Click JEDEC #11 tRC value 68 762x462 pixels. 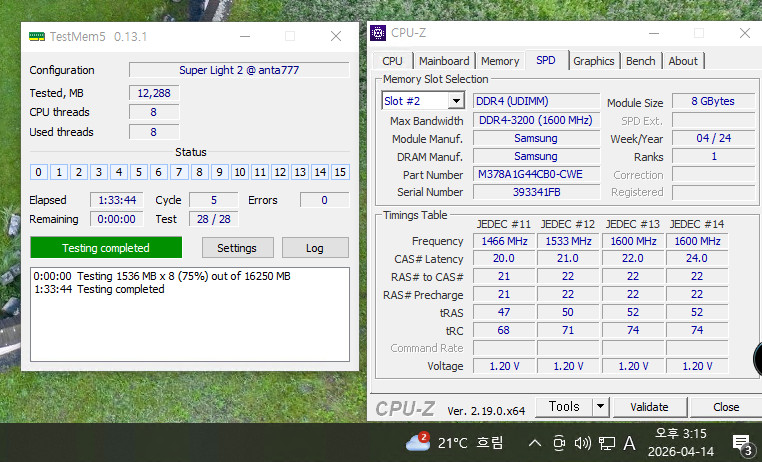504,330
